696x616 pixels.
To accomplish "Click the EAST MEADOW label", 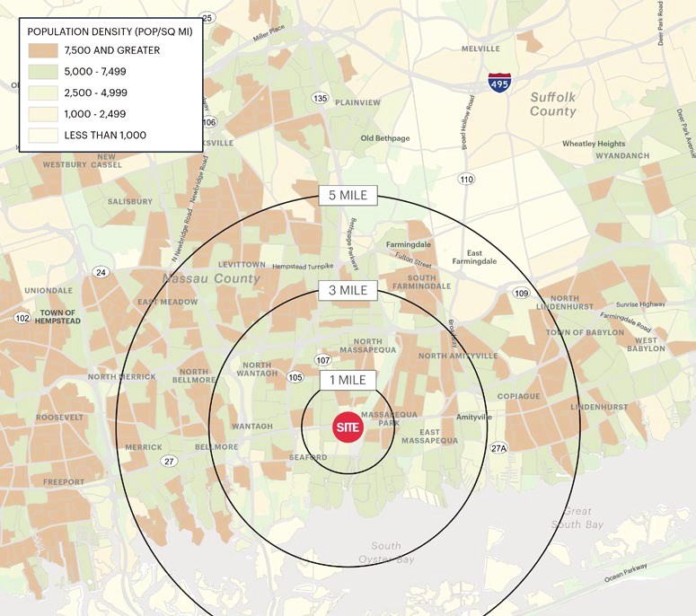I will point(168,302).
